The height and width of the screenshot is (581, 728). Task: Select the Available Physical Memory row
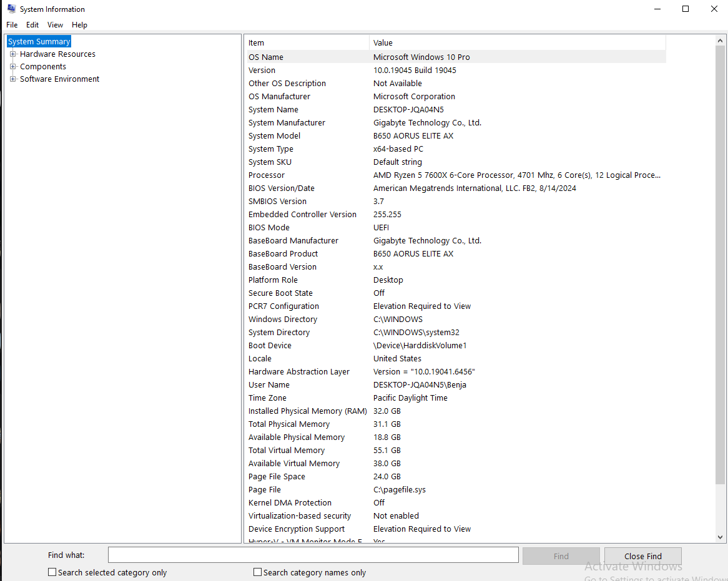click(x=455, y=437)
